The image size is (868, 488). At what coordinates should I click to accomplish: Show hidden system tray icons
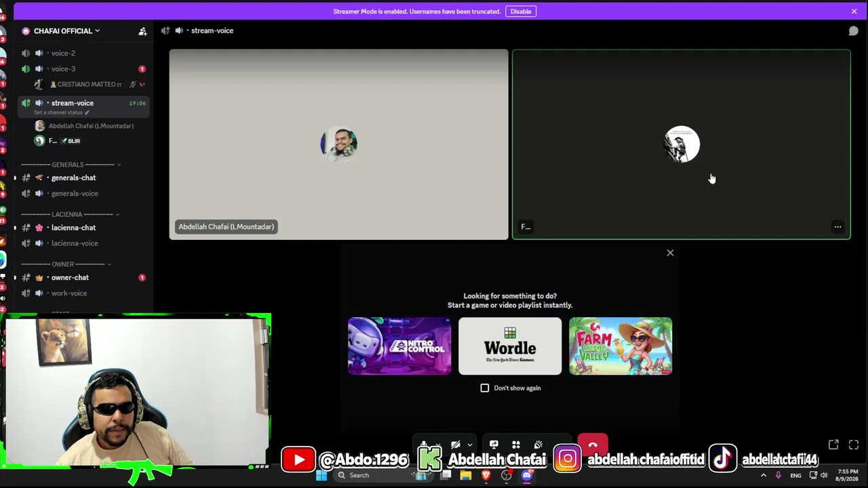(764, 476)
